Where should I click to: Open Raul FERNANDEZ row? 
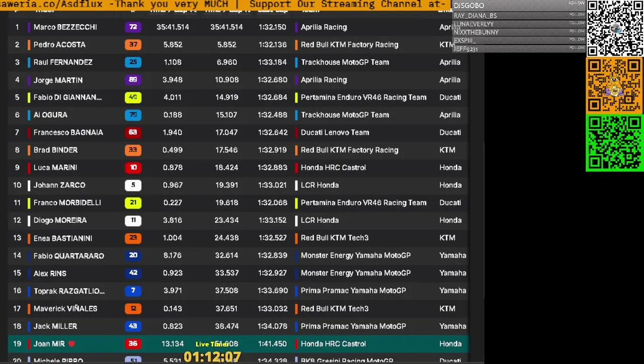pyautogui.click(x=238, y=62)
